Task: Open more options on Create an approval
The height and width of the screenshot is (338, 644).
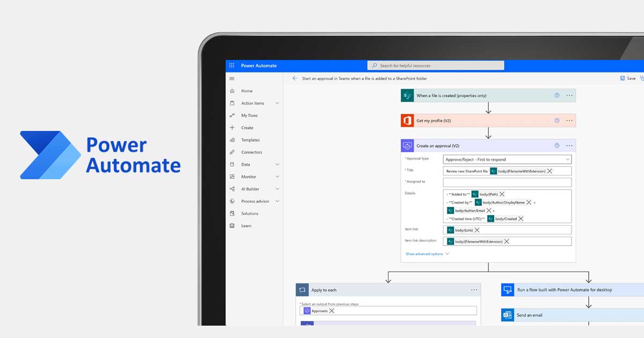Action: coord(569,145)
